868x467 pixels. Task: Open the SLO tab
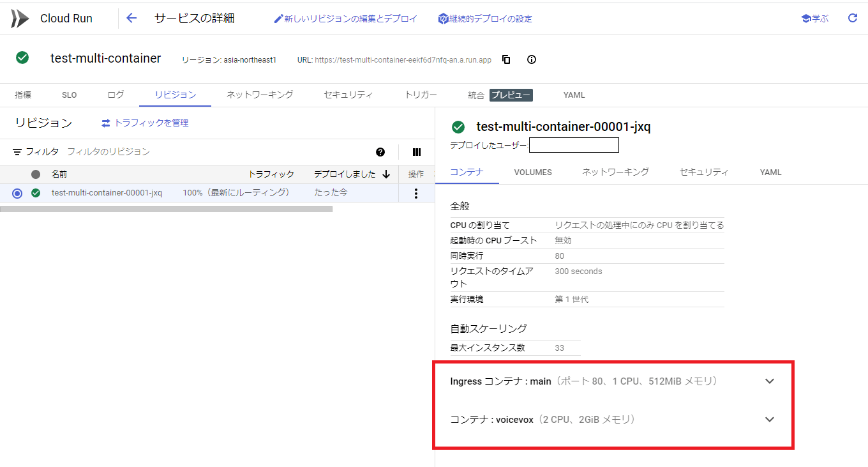click(x=69, y=95)
